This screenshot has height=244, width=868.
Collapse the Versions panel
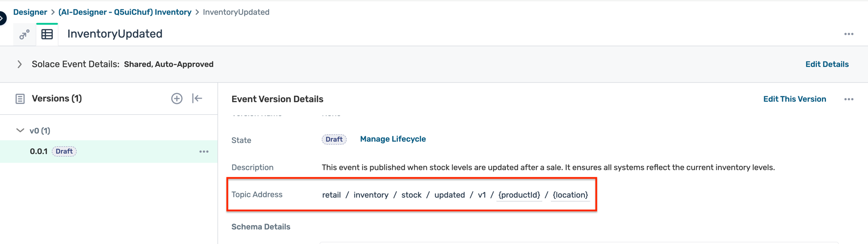click(x=197, y=99)
